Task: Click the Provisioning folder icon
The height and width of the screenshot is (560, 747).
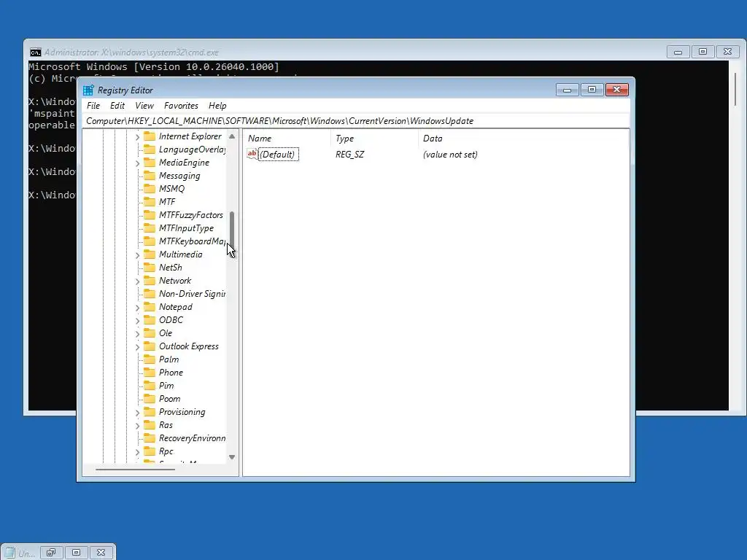Action: pyautogui.click(x=150, y=412)
